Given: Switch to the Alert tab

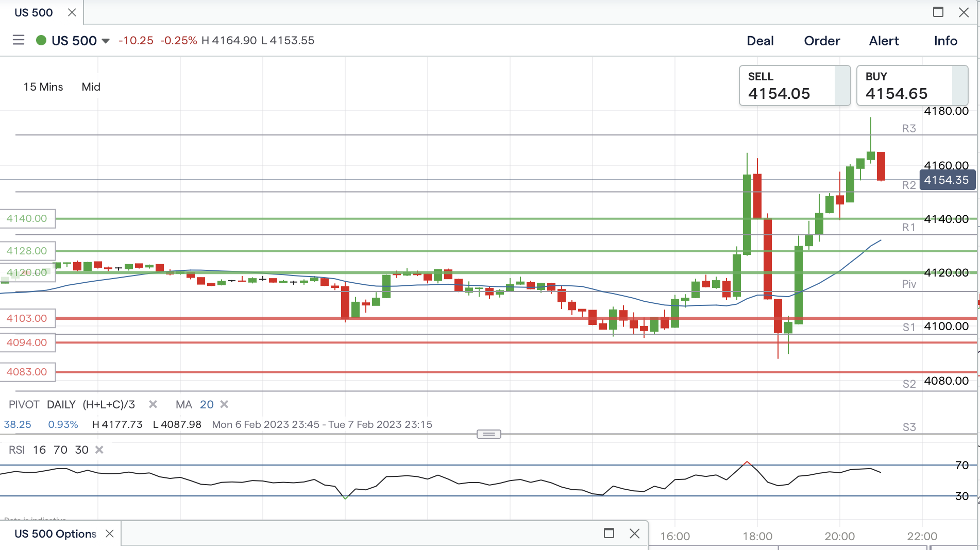Looking at the screenshot, I should click(884, 41).
